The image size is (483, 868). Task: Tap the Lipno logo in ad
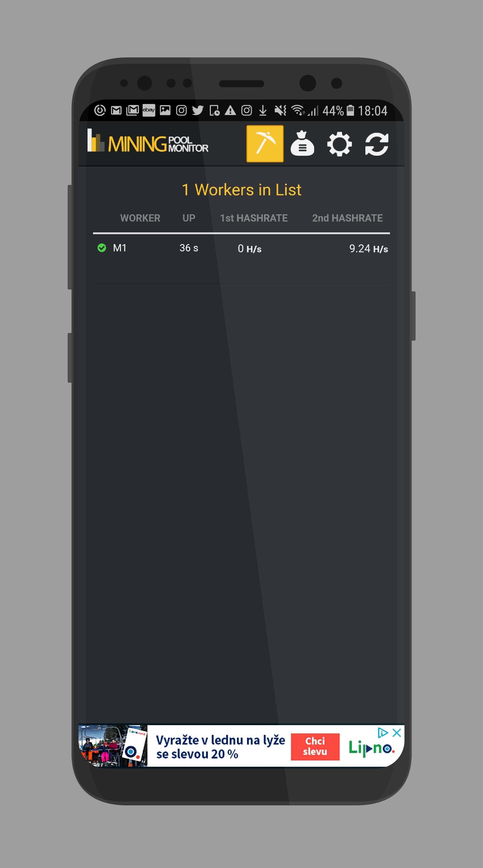click(371, 748)
